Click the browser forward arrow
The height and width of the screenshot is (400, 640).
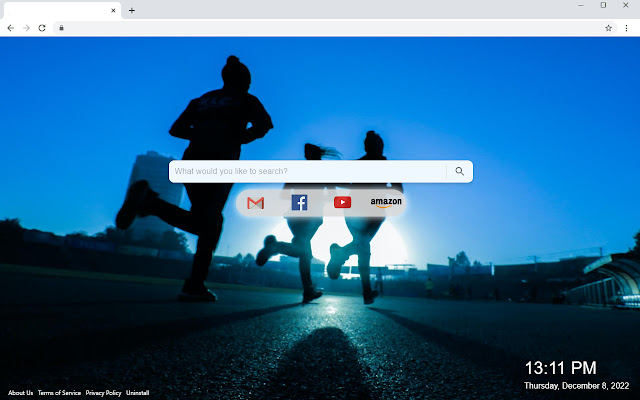pyautogui.click(x=26, y=28)
